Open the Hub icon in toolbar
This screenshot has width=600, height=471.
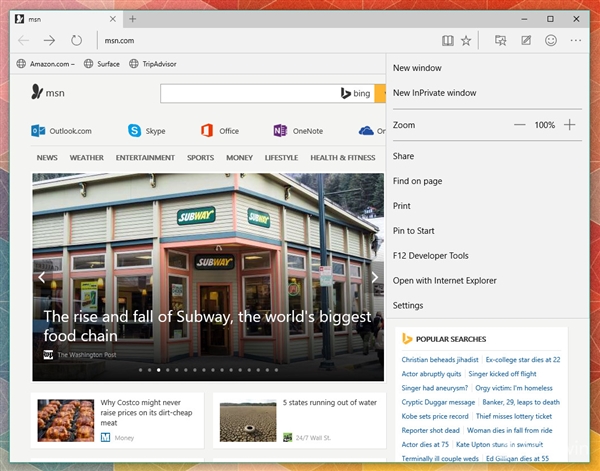pos(500,41)
